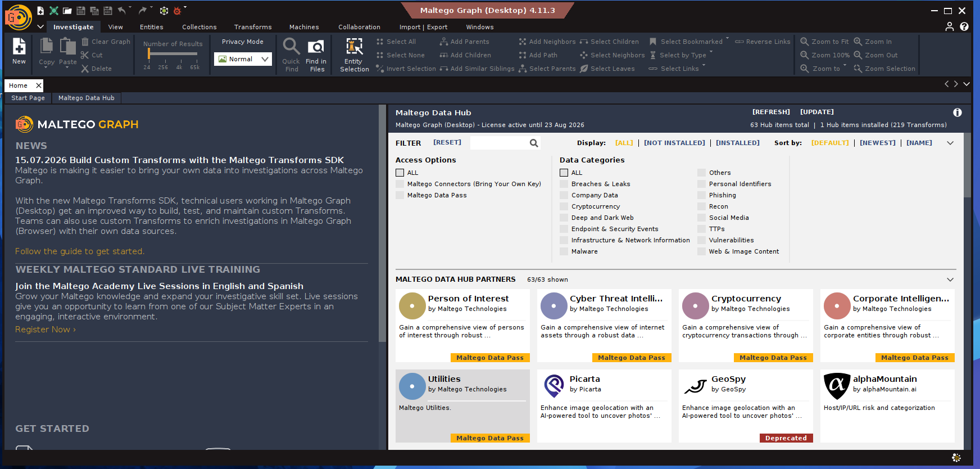
Task: Click Select All in the ribbon
Action: coord(396,42)
